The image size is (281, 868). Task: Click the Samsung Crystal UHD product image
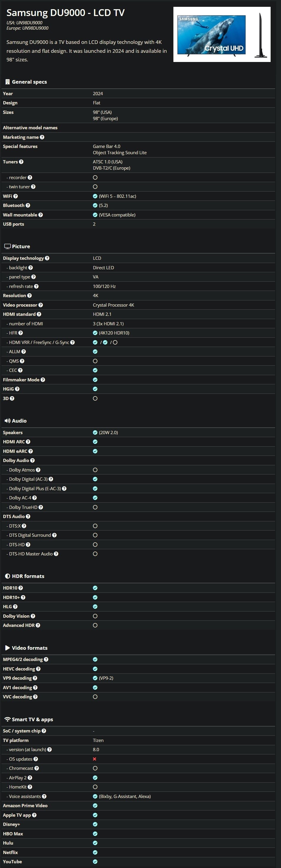222,34
